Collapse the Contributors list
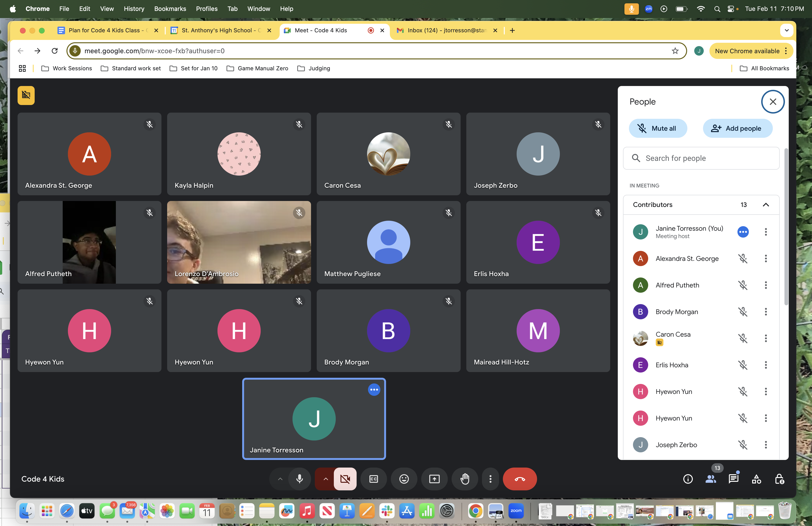Screen dimensions: 812x526 pos(766,205)
